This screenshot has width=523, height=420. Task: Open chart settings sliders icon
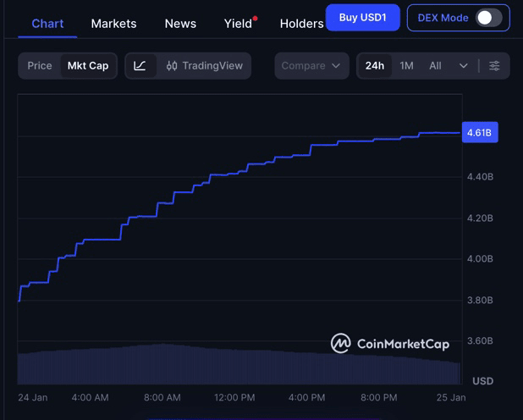tap(494, 66)
